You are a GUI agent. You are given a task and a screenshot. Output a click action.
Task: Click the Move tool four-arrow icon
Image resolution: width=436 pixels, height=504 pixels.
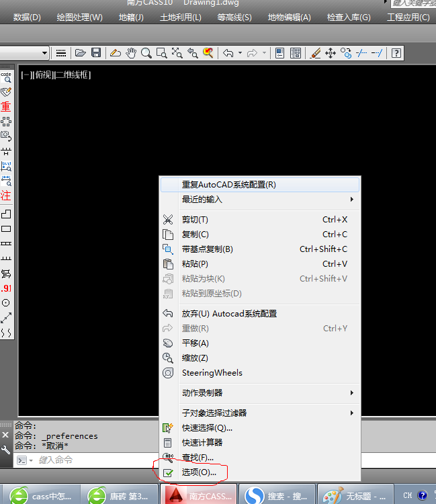pyautogui.click(x=331, y=52)
